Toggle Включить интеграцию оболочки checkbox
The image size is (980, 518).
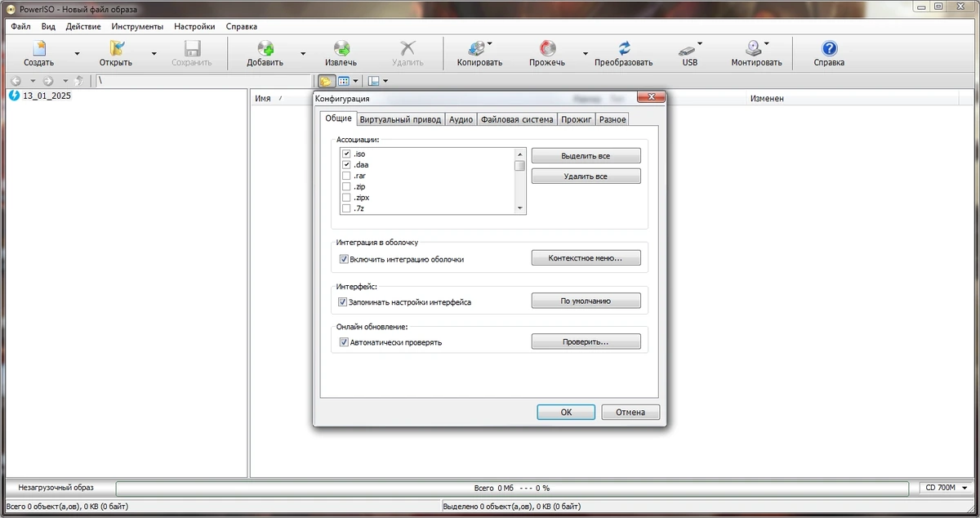pos(344,259)
